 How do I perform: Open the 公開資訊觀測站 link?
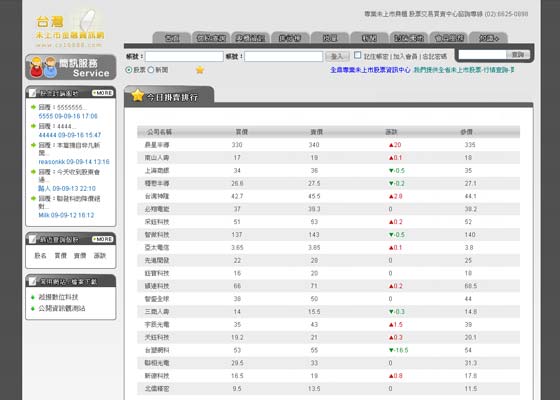click(x=62, y=308)
